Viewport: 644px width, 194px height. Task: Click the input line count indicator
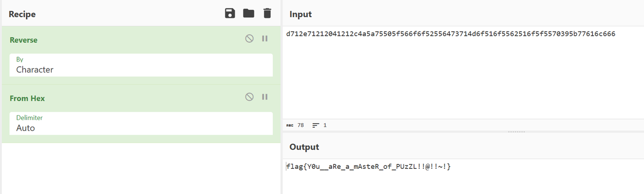coord(319,125)
